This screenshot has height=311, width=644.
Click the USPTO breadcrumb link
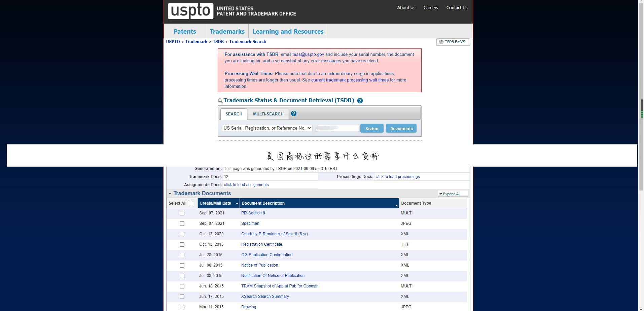(x=173, y=42)
